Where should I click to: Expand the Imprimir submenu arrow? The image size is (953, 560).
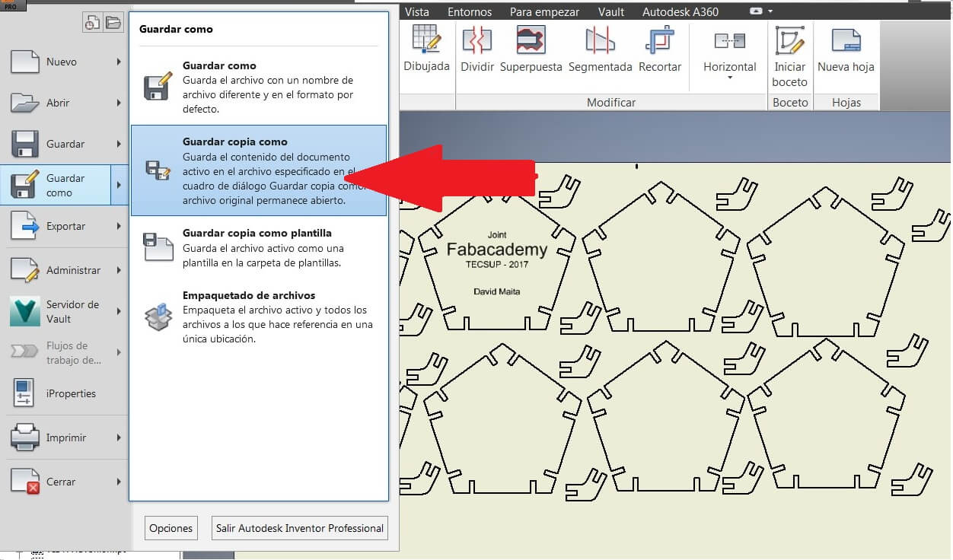pyautogui.click(x=119, y=437)
